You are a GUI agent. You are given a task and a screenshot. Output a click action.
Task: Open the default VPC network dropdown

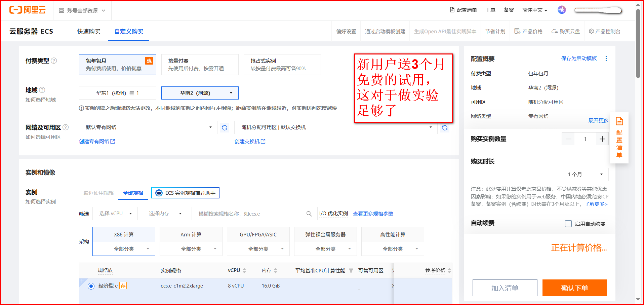148,127
